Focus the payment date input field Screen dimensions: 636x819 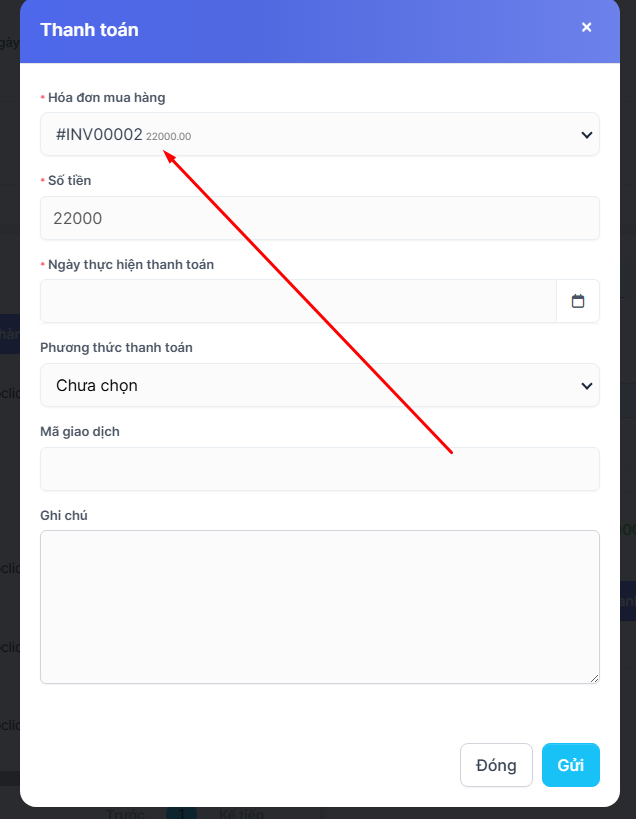pos(298,301)
